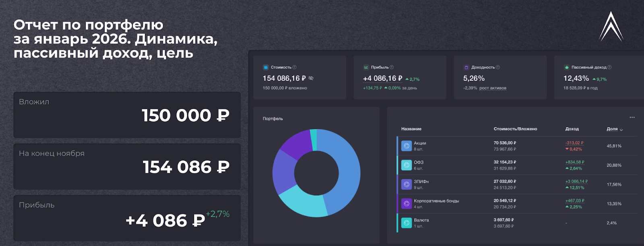Click the sort arrow next to Доля

tap(621, 129)
